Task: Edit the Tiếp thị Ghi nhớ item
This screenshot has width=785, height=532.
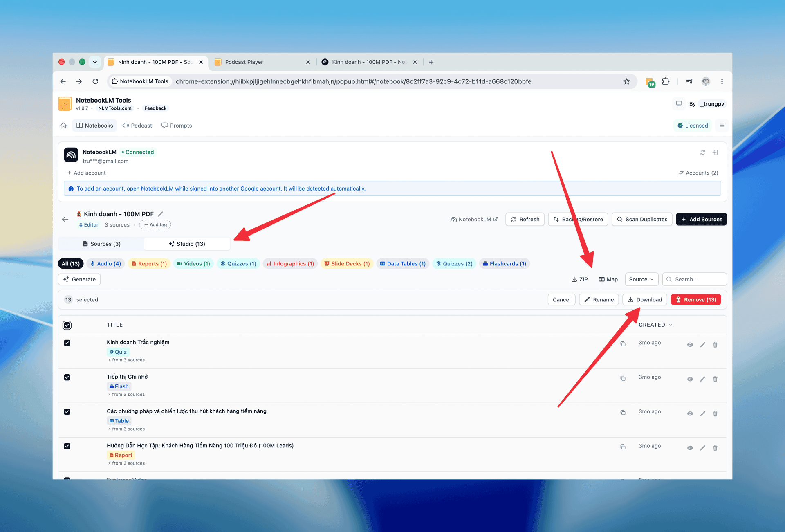Action: (x=702, y=379)
